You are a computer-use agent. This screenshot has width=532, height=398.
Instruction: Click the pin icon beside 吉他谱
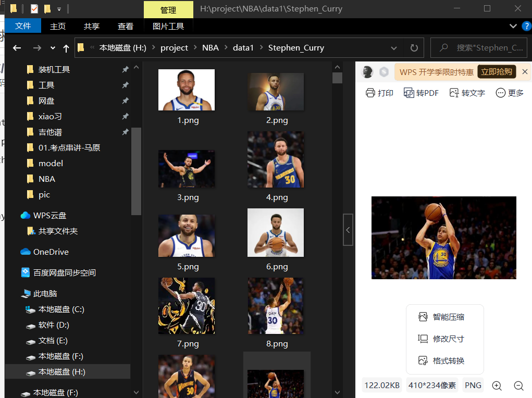tap(125, 132)
